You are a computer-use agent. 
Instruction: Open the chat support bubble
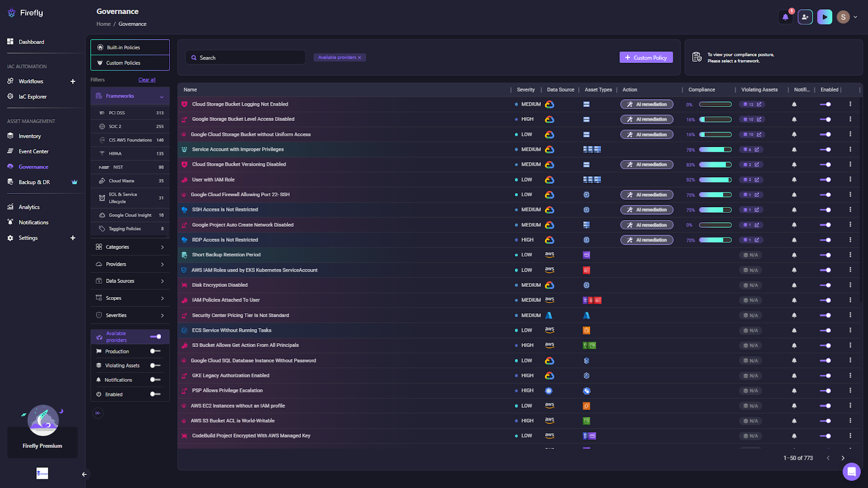(x=851, y=471)
